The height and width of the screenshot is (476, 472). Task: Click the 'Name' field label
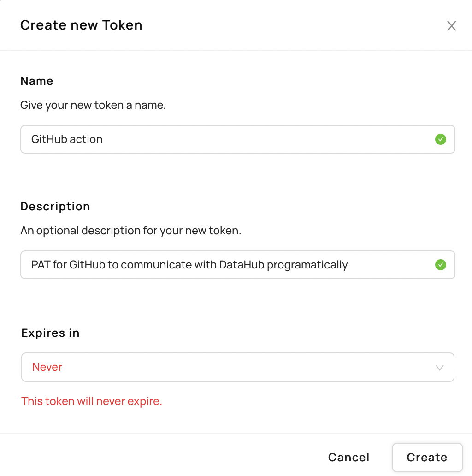(37, 81)
